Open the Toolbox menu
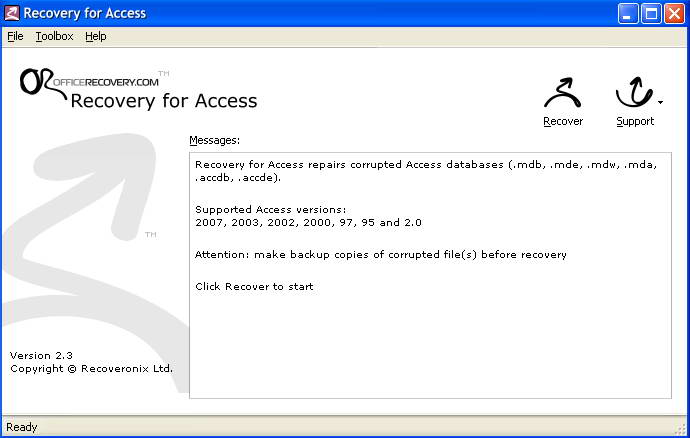Image resolution: width=690 pixels, height=438 pixels. click(55, 37)
